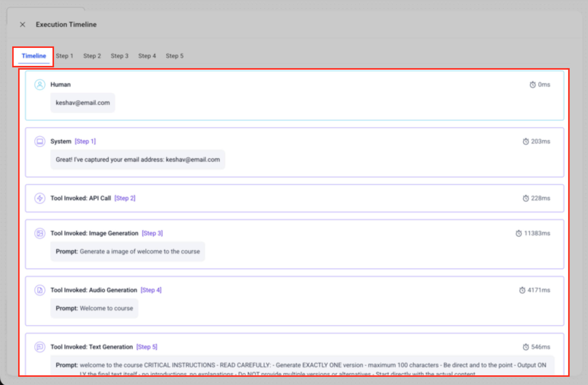
Task: Close the Execution Timeline panel
Action: (x=22, y=24)
